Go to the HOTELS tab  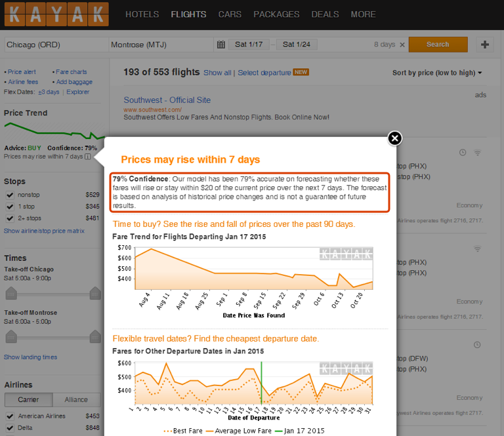pyautogui.click(x=142, y=14)
